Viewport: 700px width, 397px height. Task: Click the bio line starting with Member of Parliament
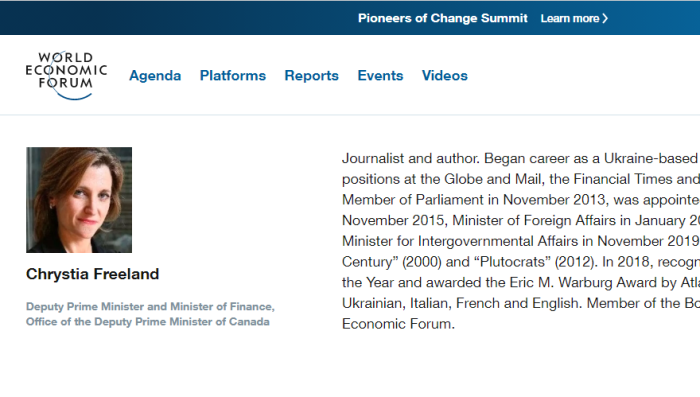[x=521, y=200]
